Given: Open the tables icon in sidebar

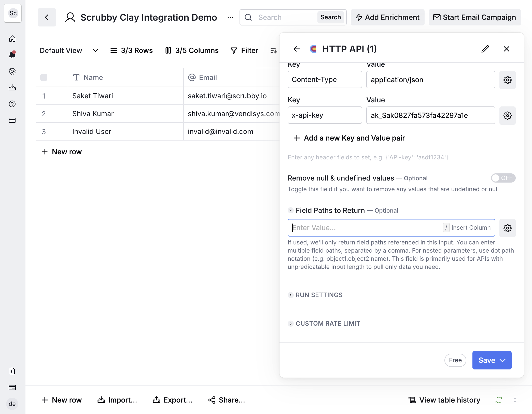Looking at the screenshot, I should [x=12, y=120].
